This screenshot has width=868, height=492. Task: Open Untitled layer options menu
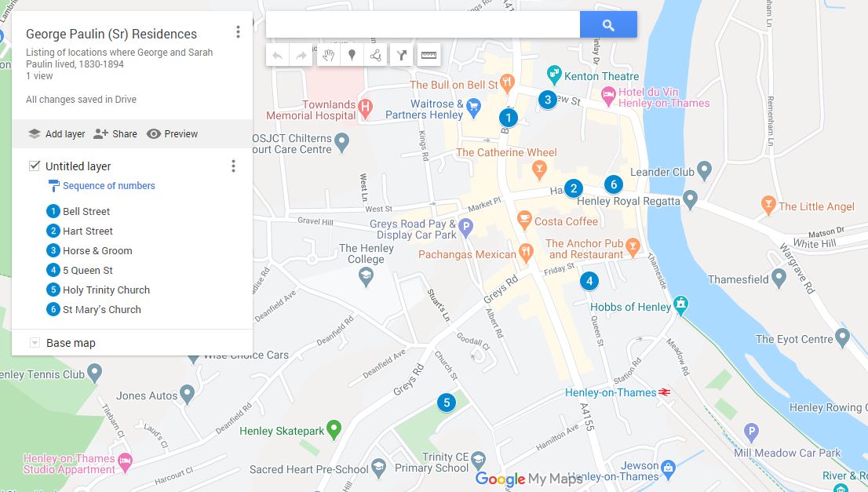(232, 166)
